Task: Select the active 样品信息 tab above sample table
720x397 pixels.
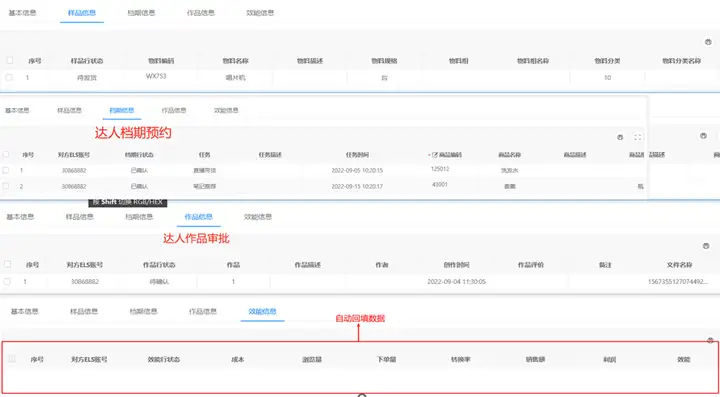Action: [82, 13]
